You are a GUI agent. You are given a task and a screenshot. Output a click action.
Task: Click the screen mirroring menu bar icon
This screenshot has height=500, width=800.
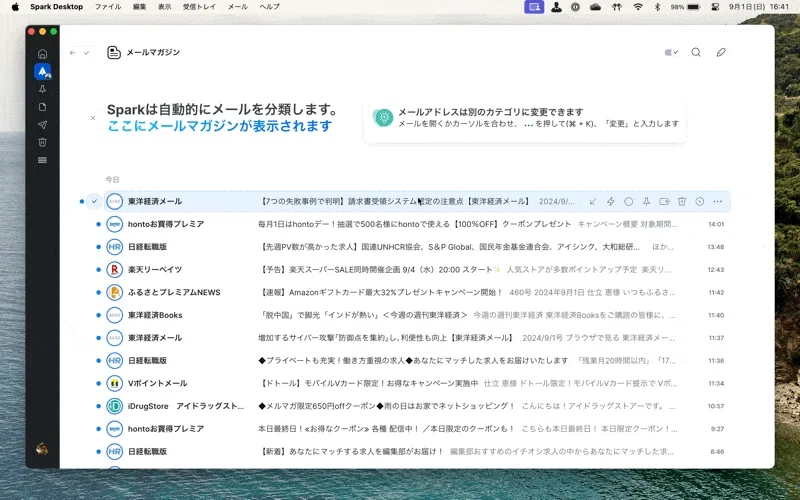point(534,7)
